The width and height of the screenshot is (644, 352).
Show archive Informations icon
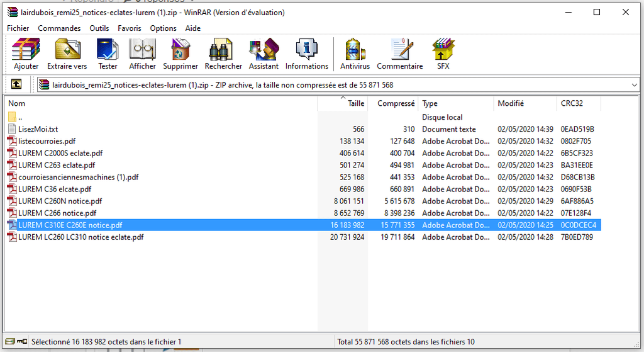point(306,49)
